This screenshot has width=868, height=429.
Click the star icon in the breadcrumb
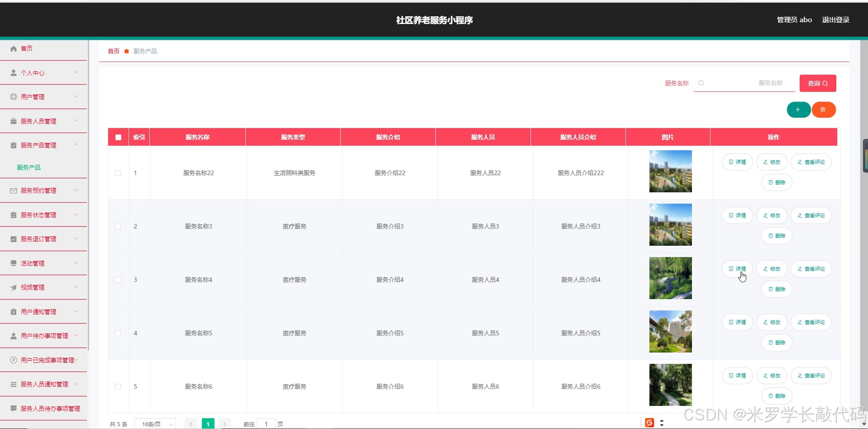click(x=127, y=51)
